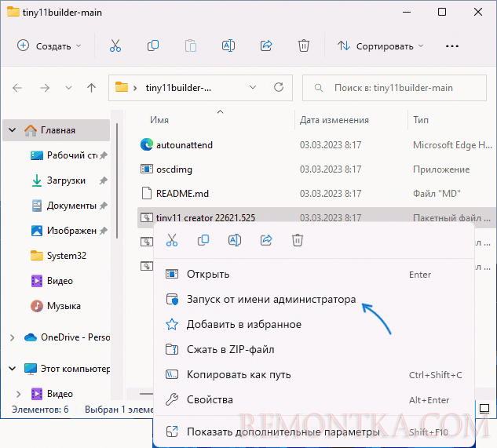Select the oscdimg file name
Screen dimensions: 497x448
click(174, 169)
